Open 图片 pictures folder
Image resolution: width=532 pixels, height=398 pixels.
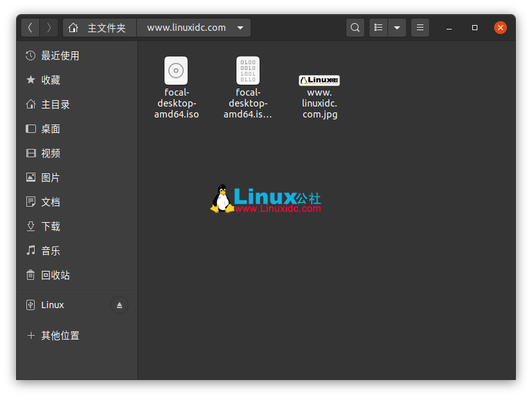(50, 178)
